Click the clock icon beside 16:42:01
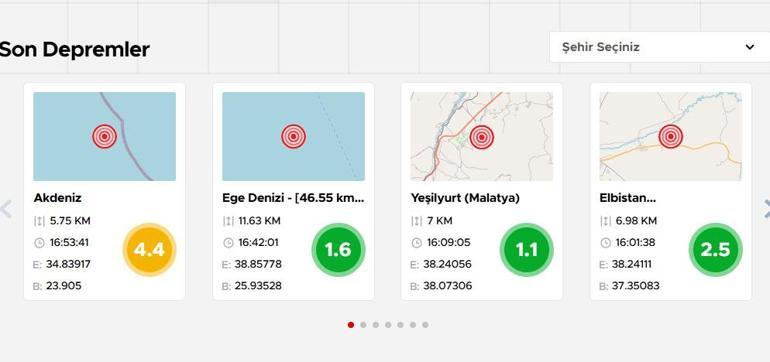Image resolution: width=770 pixels, height=362 pixels. tap(228, 243)
